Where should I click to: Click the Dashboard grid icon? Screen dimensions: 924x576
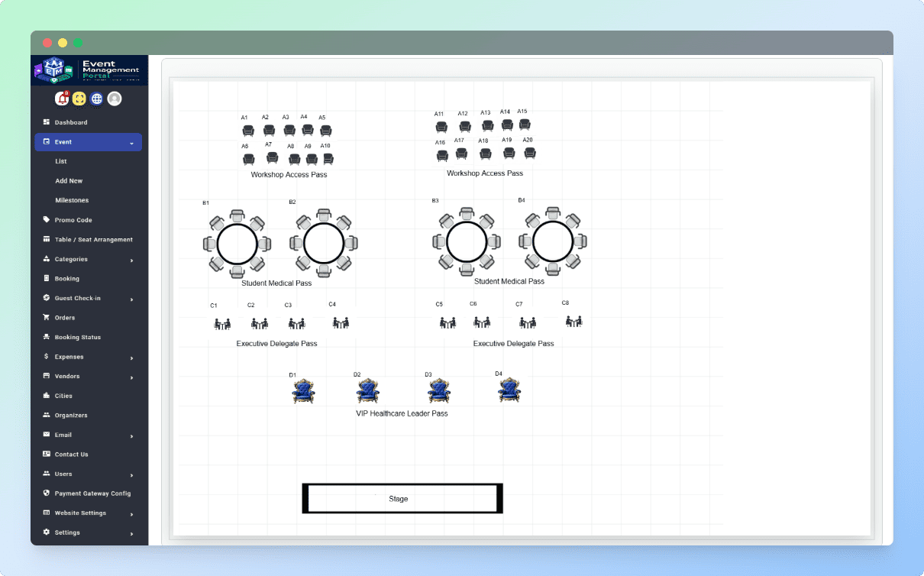point(47,122)
